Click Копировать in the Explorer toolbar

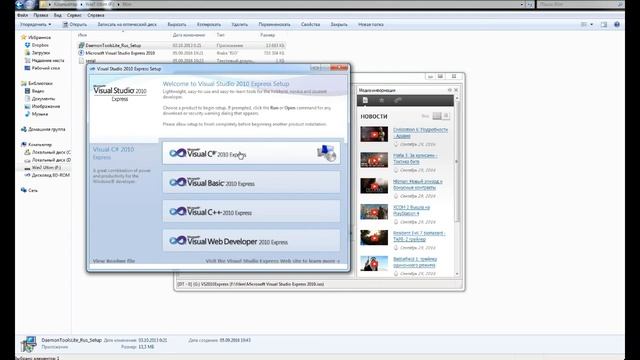coord(209,24)
